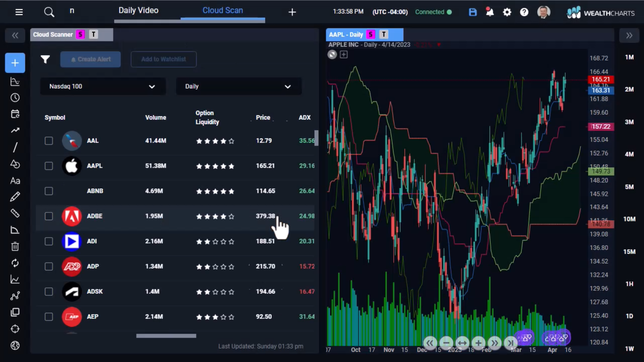Check the ADBE row checkbox

(49, 216)
